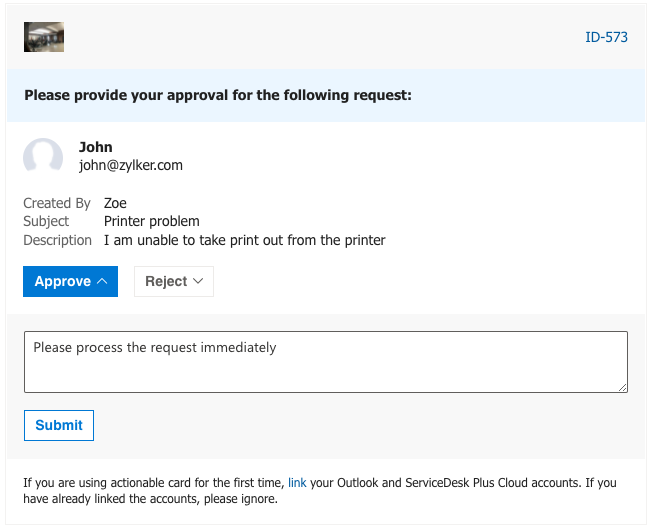
Task: Open request link ID-573
Action: 606,37
